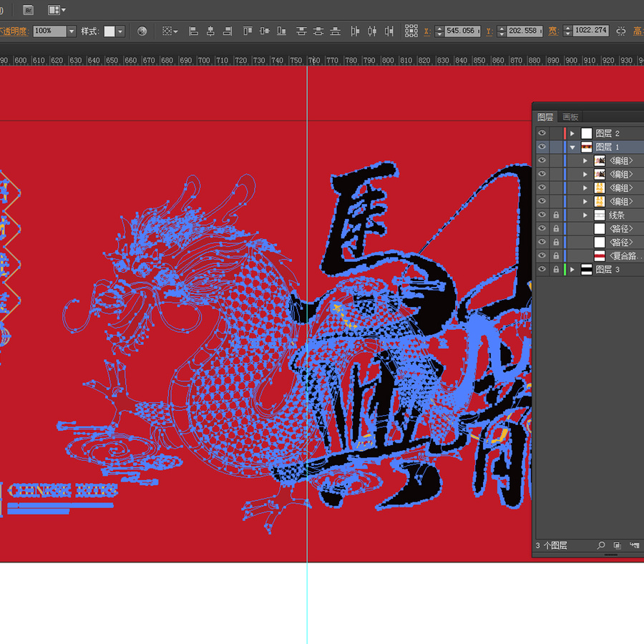Expand 图层 2 with its triangle
This screenshot has width=644, height=644.
pyautogui.click(x=572, y=134)
